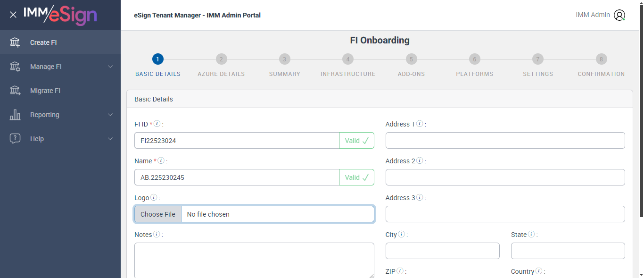This screenshot has width=644, height=278.
Task: Go to the Azure Details step 2
Action: pos(221,59)
